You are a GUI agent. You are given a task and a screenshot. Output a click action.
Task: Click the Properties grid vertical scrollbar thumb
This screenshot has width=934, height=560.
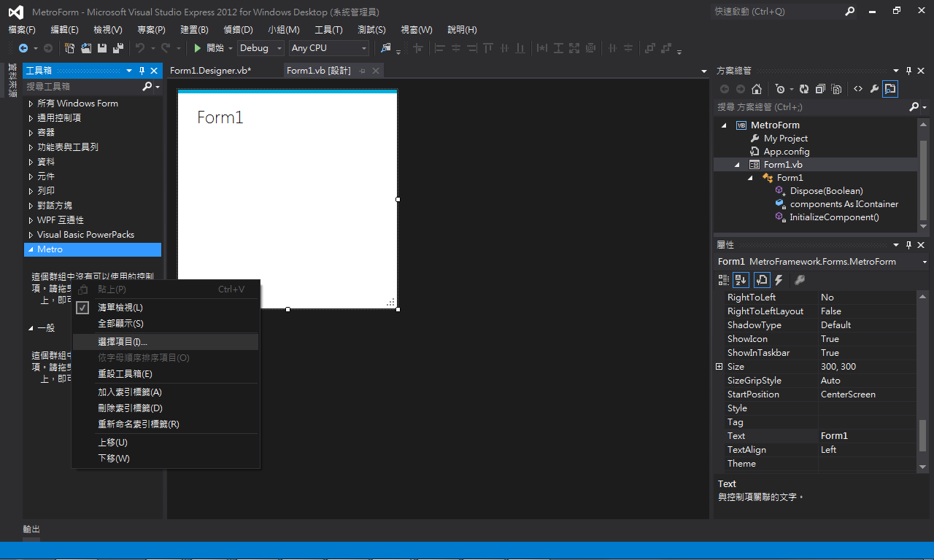(x=922, y=436)
